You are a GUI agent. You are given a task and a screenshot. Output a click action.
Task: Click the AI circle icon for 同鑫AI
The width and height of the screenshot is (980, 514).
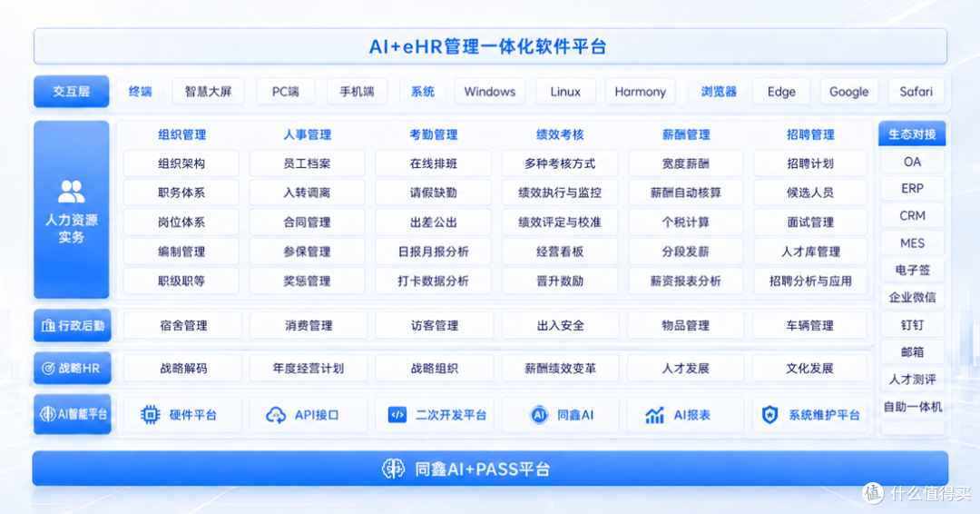[x=539, y=415]
